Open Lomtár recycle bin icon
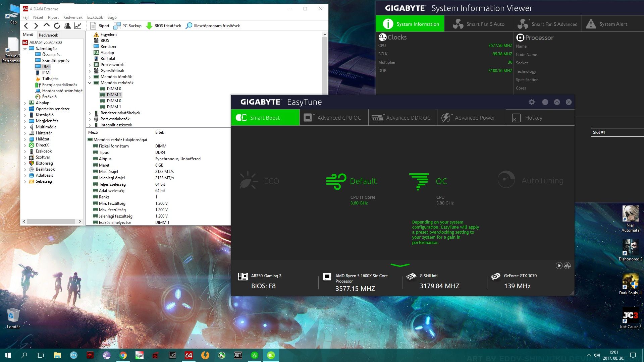Image resolution: width=644 pixels, height=362 pixels. [x=13, y=318]
